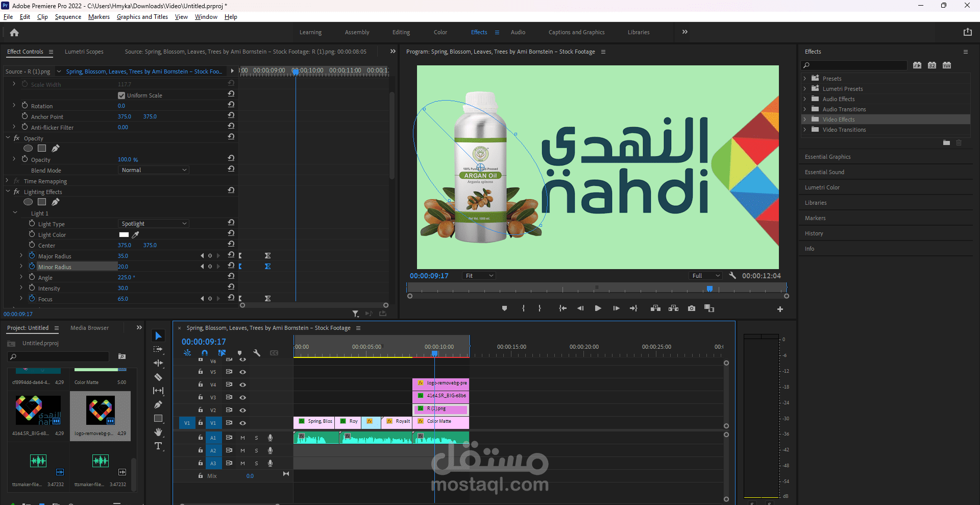Click the Accelerated Effects filter icon
This screenshot has width=980, height=505.
917,65
